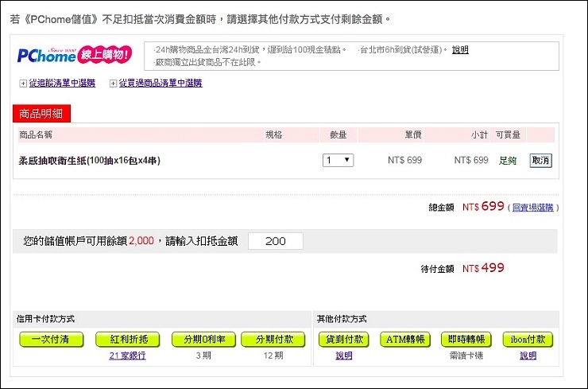Open the 說明 link after the 台北市6h到貨 notice
The height and width of the screenshot is (389, 588).
(x=460, y=49)
